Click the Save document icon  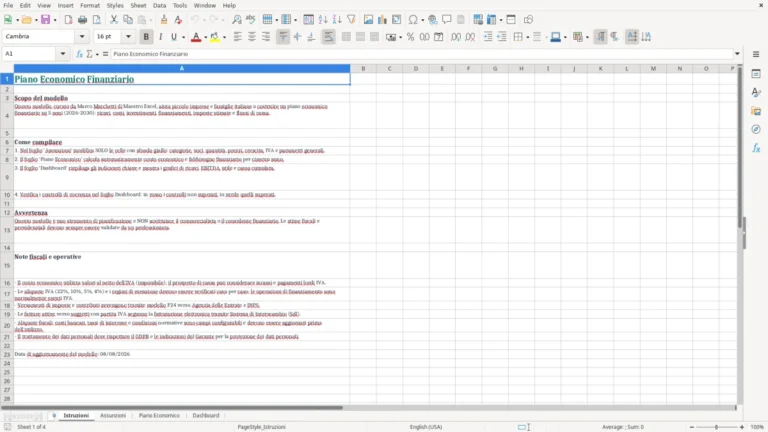(x=46, y=20)
